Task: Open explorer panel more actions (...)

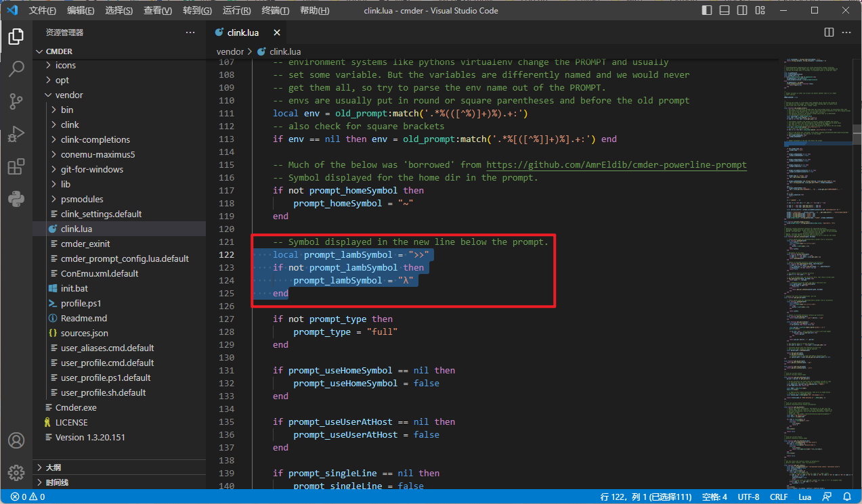Action: (x=190, y=32)
